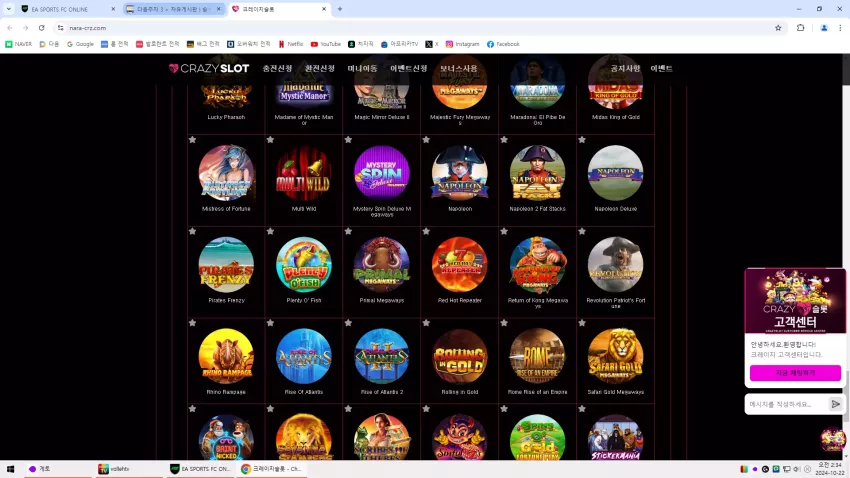The height and width of the screenshot is (478, 850).
Task: Focus the chat message input field
Action: 787,404
